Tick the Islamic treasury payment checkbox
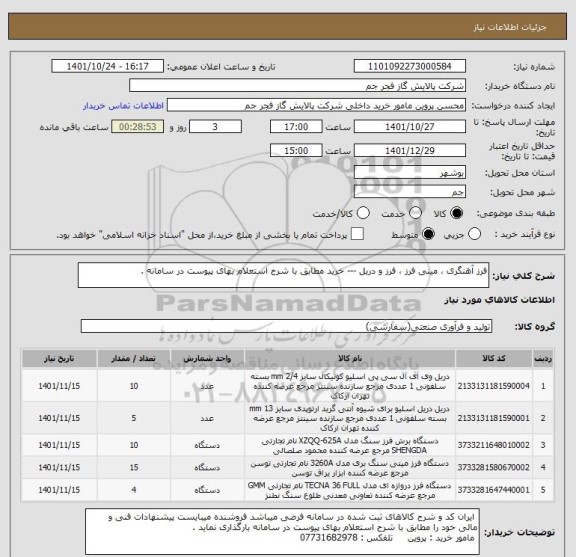 point(357,234)
